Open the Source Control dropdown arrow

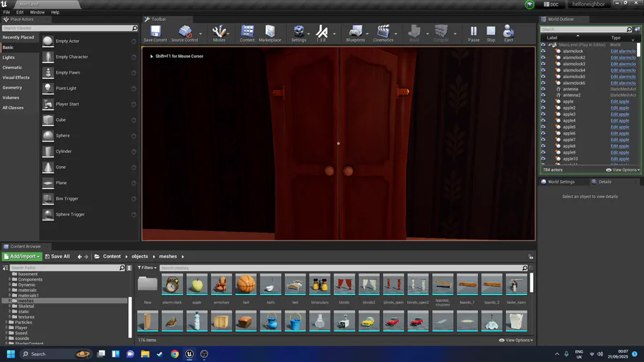pos(201,34)
